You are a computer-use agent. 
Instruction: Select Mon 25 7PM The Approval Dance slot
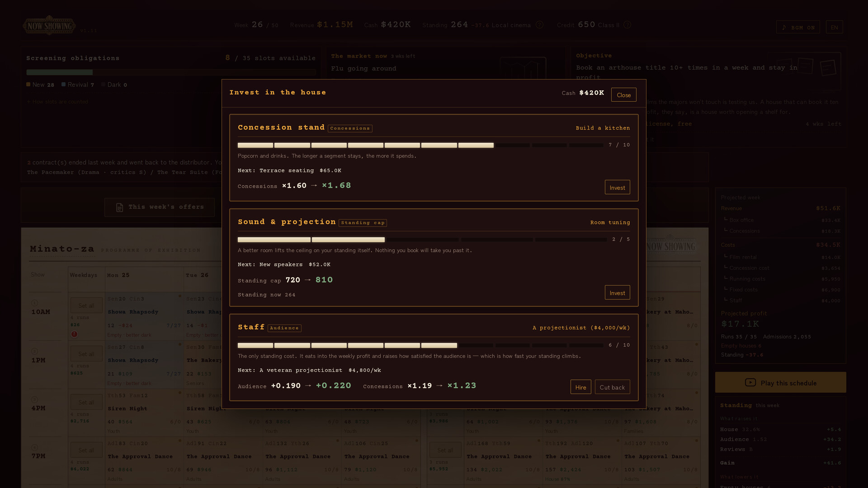[144, 461]
